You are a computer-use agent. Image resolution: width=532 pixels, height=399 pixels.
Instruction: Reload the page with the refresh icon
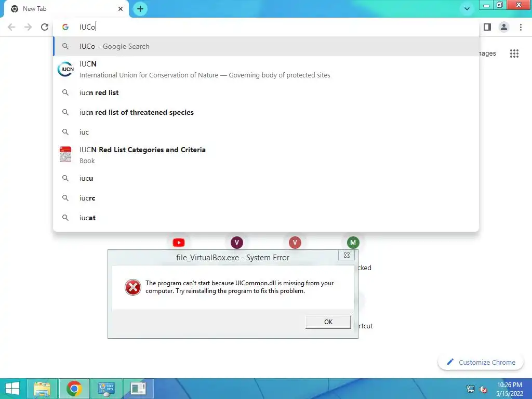45,27
